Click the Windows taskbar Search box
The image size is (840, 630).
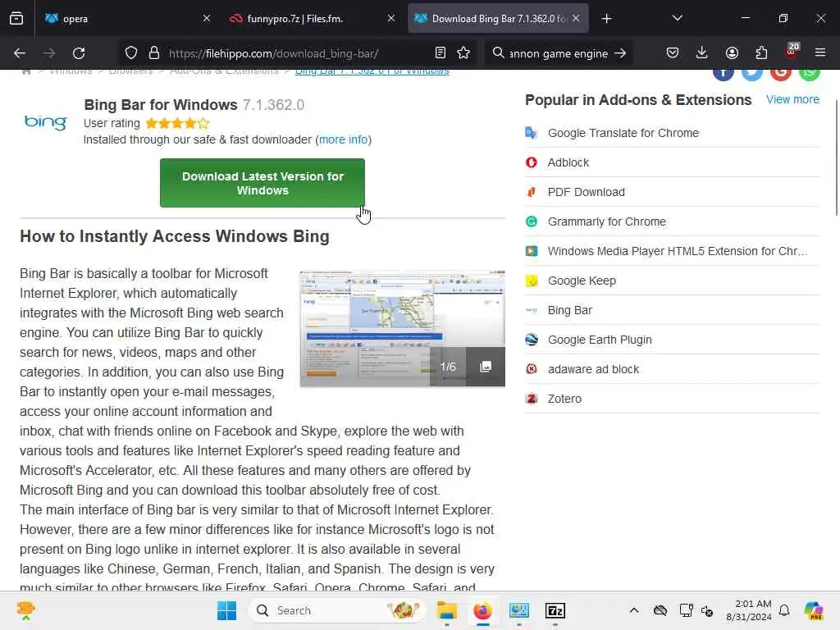coord(336,610)
